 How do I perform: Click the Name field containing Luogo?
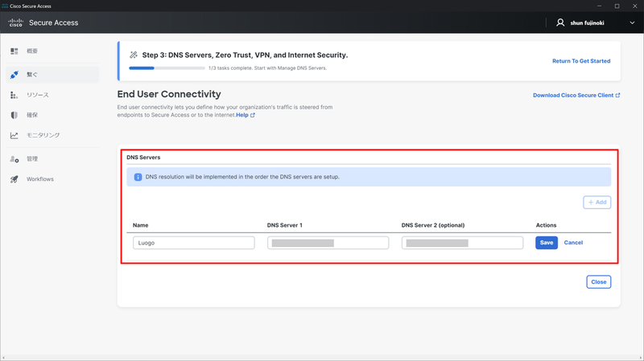(193, 243)
